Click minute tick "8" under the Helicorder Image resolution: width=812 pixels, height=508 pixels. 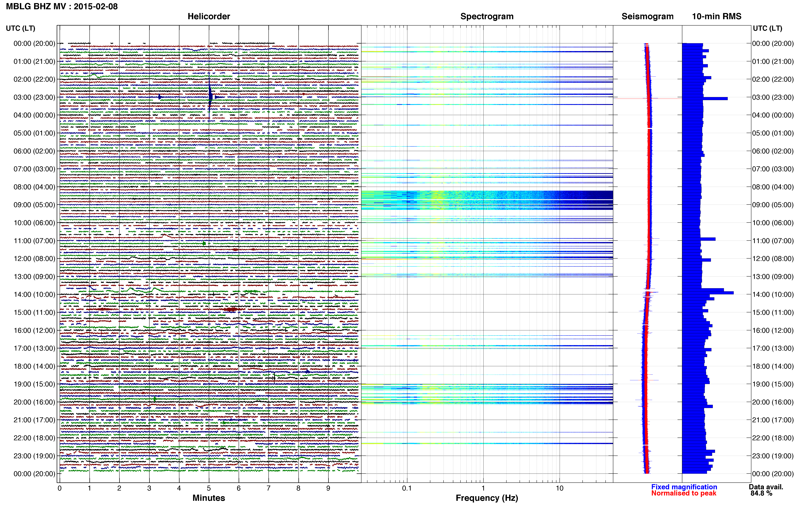click(298, 488)
